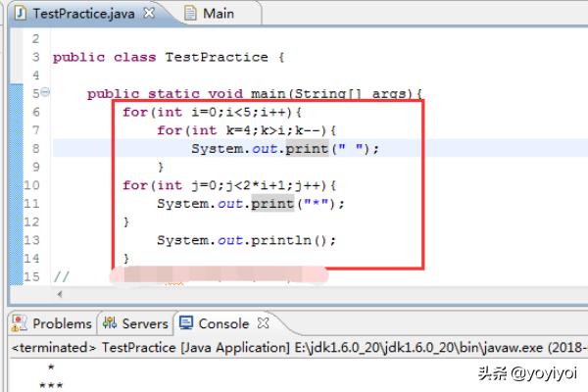The height and width of the screenshot is (392, 588).
Task: Close the TestPractice.java tab
Action: pos(149,13)
